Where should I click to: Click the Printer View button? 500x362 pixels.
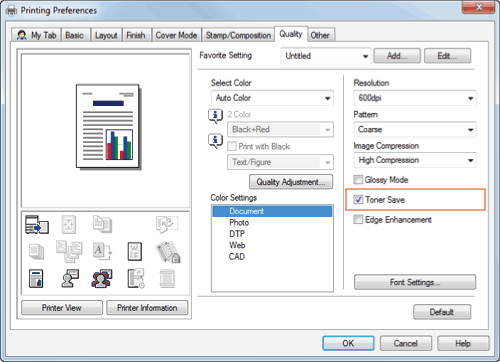(62, 308)
